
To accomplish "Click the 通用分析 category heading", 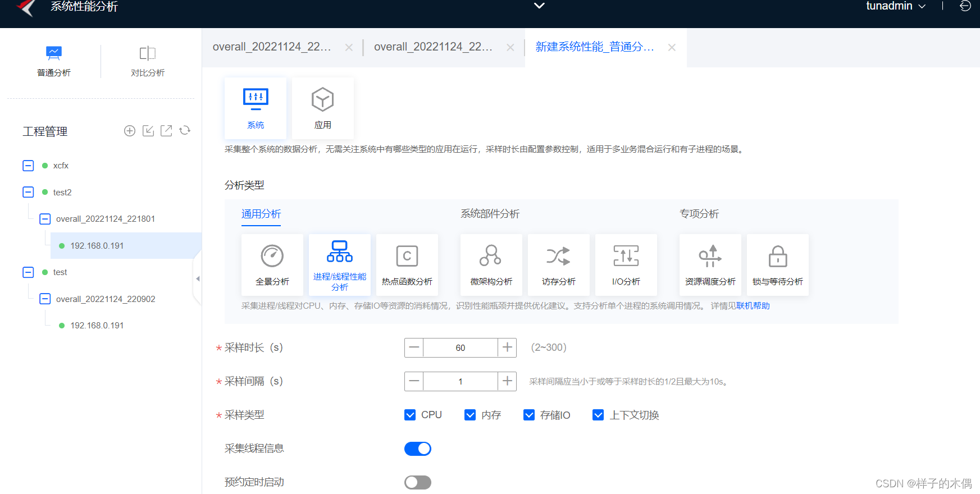I will tap(261, 214).
